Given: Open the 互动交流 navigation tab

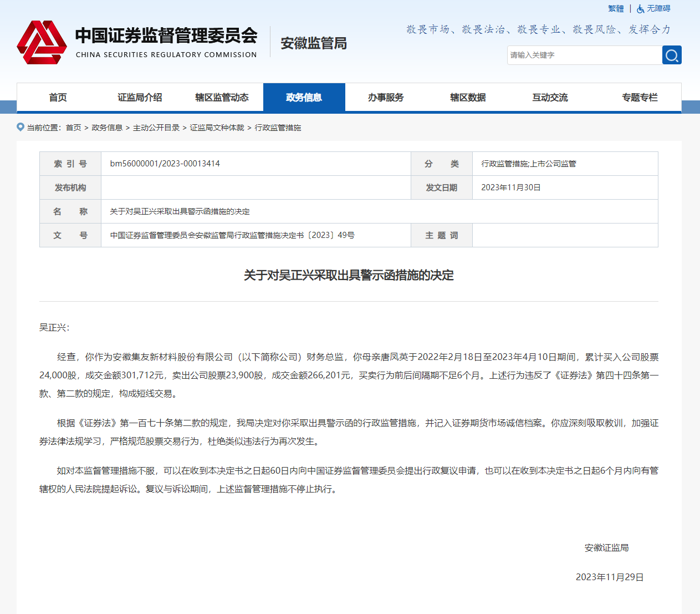Looking at the screenshot, I should tap(550, 97).
